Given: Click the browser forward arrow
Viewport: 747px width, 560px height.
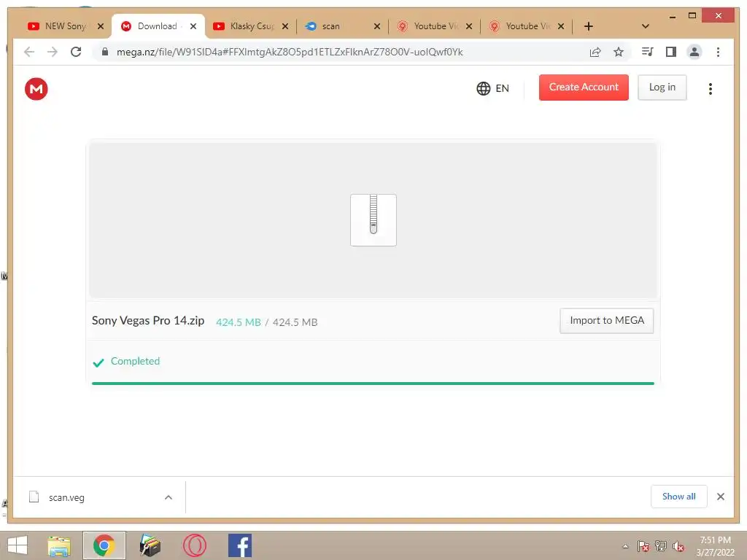Looking at the screenshot, I should (53, 52).
